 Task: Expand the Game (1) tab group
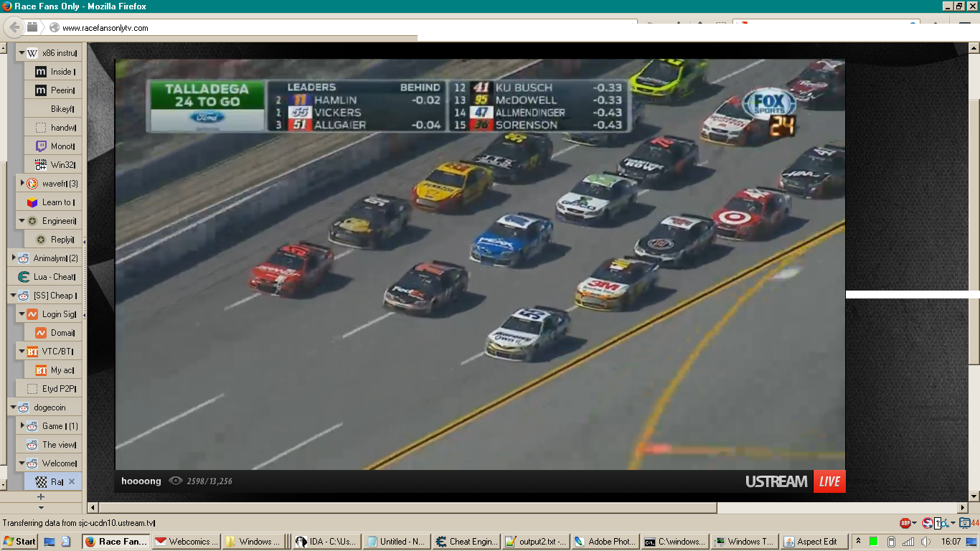pos(22,426)
